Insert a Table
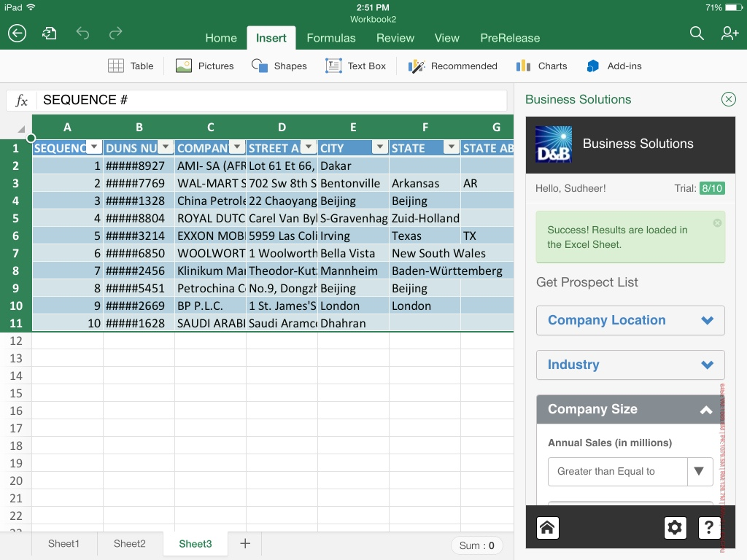The height and width of the screenshot is (560, 747). (x=131, y=66)
